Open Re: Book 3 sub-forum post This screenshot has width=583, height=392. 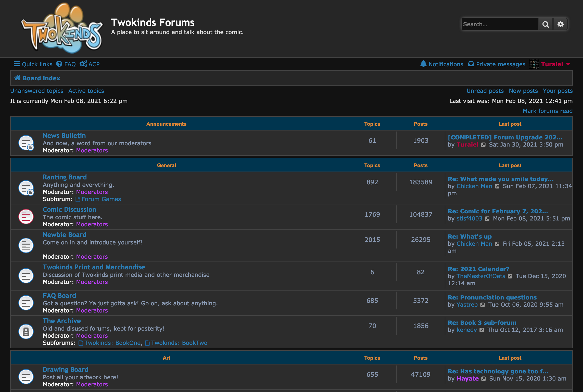point(482,323)
